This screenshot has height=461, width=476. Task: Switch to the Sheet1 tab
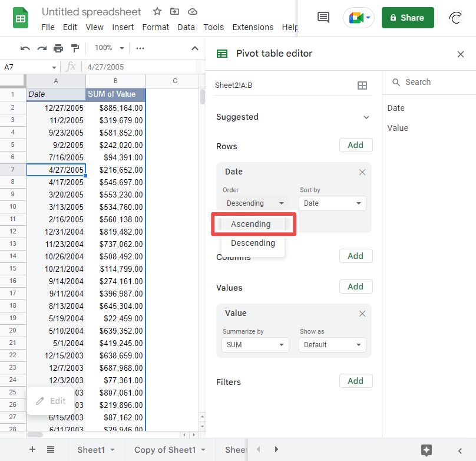coord(91,450)
